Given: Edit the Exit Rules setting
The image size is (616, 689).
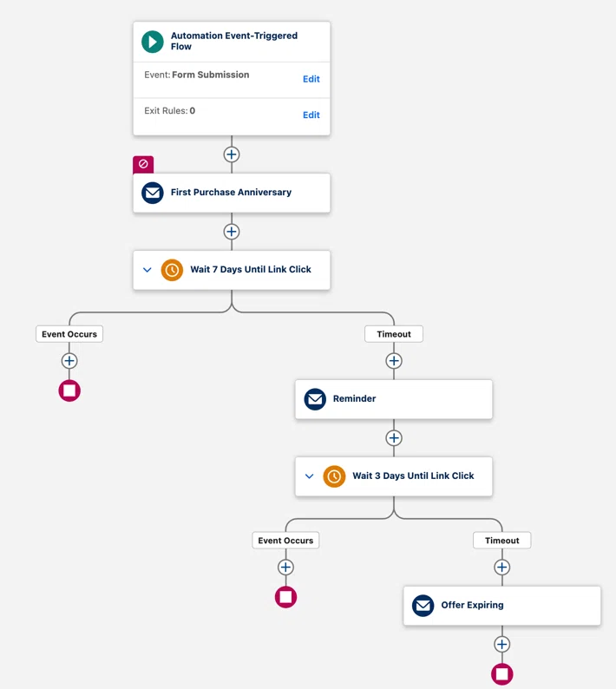Looking at the screenshot, I should click(x=311, y=115).
